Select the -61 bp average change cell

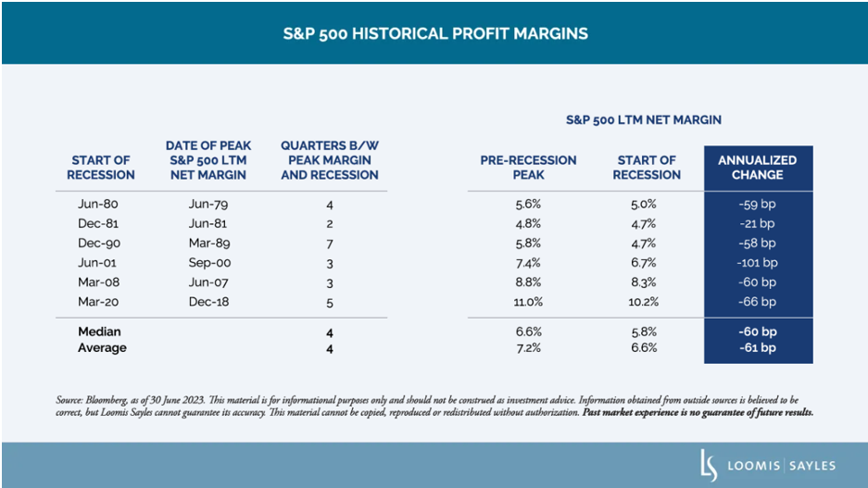tap(757, 348)
